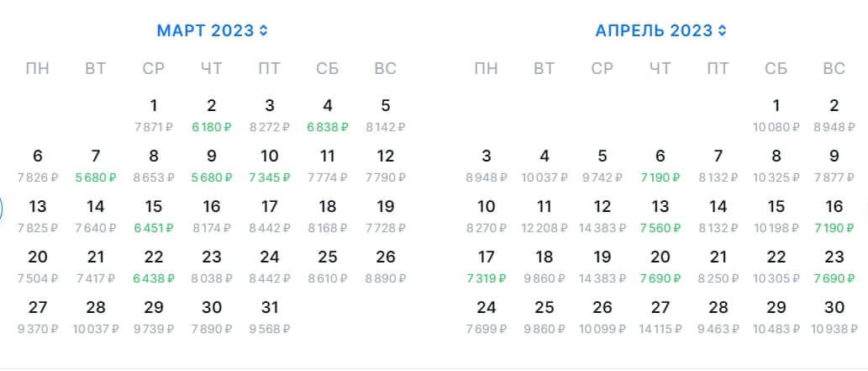Viewport: 868px width, 371px height.
Task: Pick April 6 at 7 190 ₽
Action: click(x=660, y=165)
